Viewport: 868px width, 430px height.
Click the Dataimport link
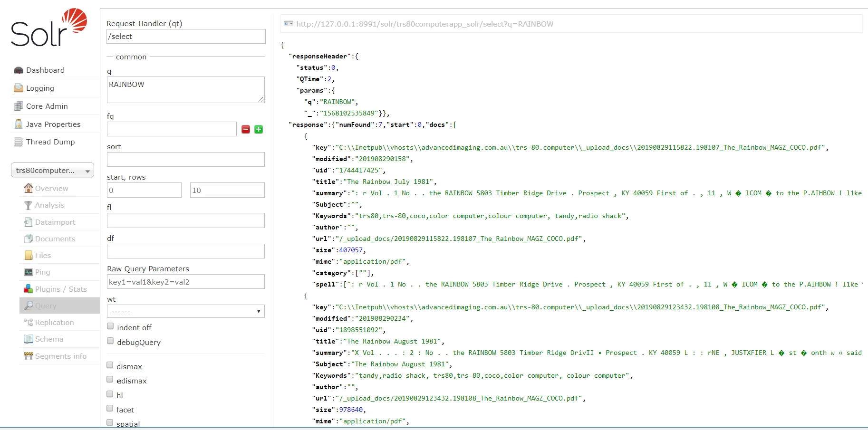55,222
